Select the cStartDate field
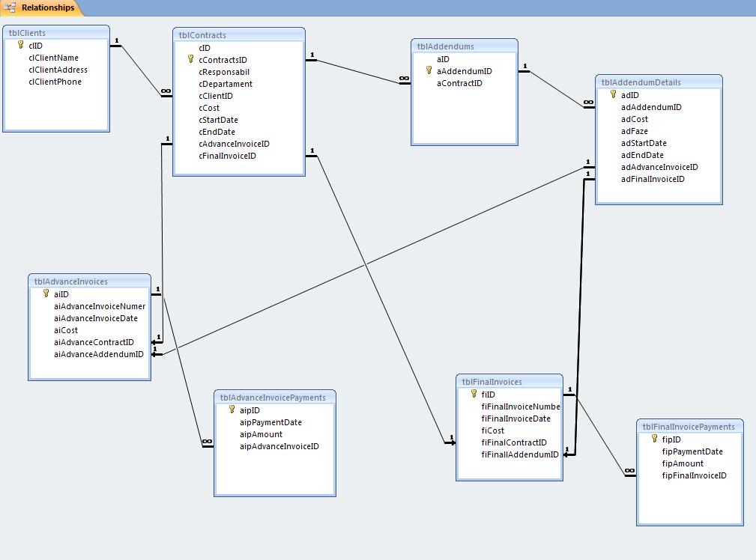Viewport: 756px width, 560px height. 219,120
